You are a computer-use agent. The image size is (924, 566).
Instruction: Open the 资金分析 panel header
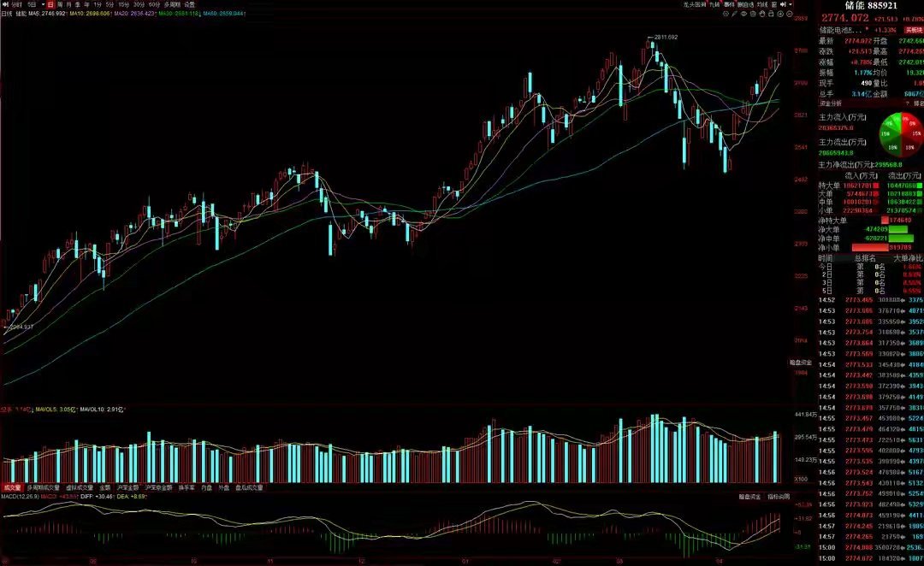(830, 103)
